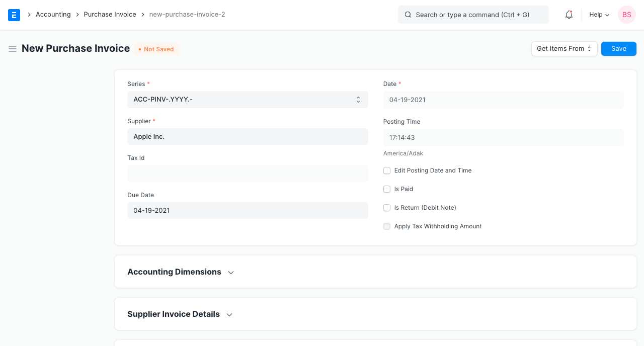Open the notifications bell
Screen dimensions: 644x346
pyautogui.click(x=569, y=15)
